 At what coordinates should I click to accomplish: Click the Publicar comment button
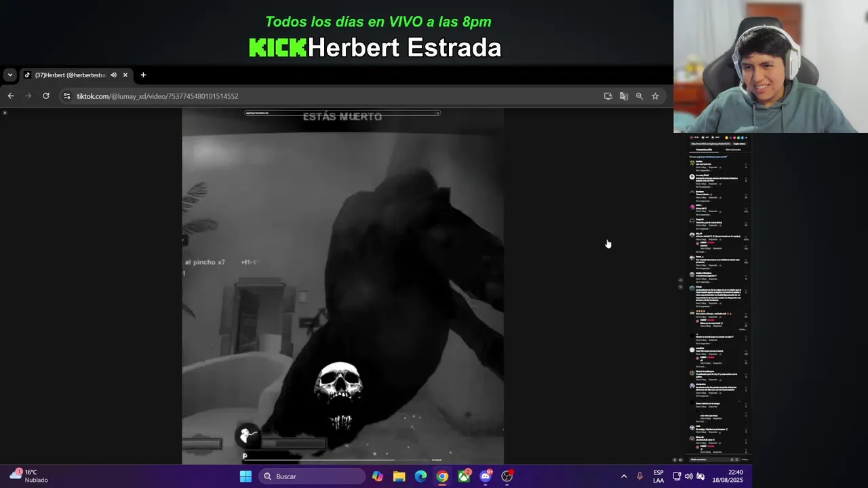coord(745,460)
